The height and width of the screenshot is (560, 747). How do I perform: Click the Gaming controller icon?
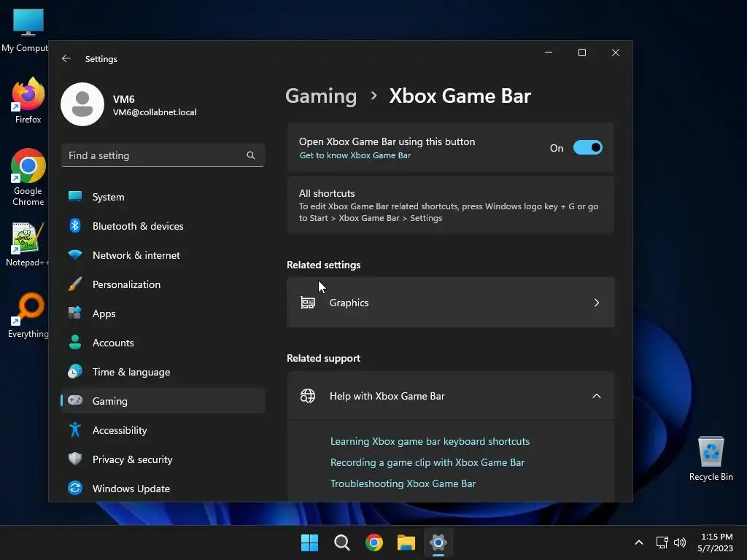click(75, 400)
